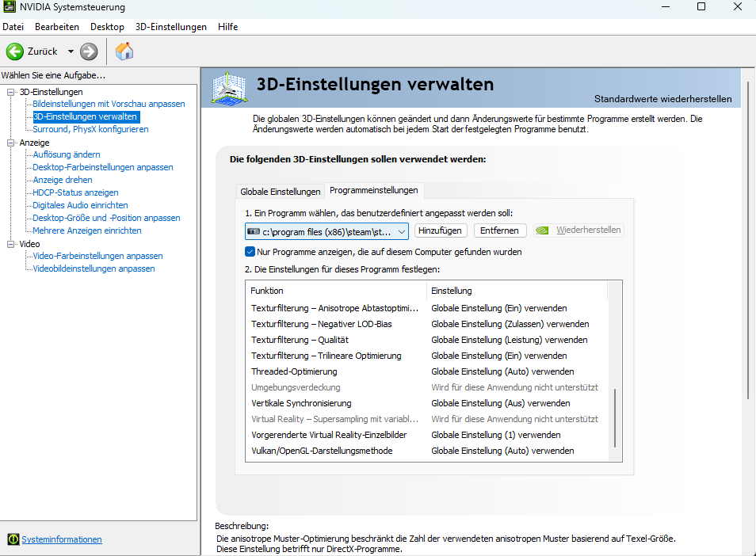Click Standardwerte wiederherstellen link
This screenshot has width=756, height=556.
(663, 99)
